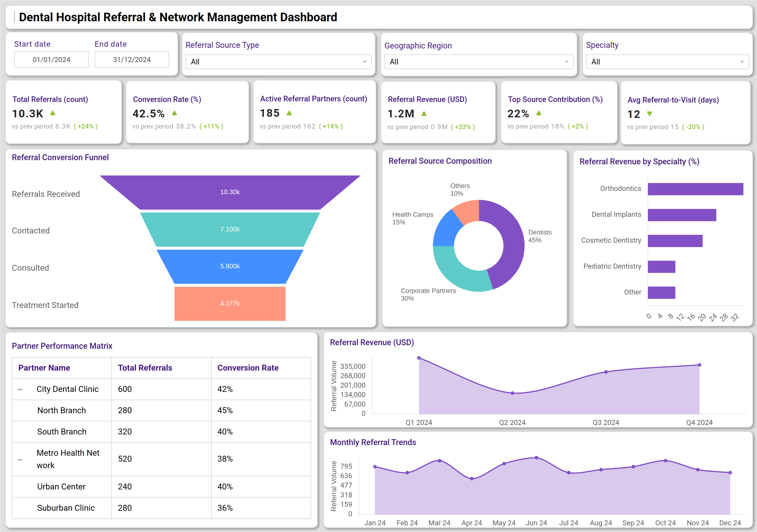Sort by the Conversion Rate column header

[248, 368]
